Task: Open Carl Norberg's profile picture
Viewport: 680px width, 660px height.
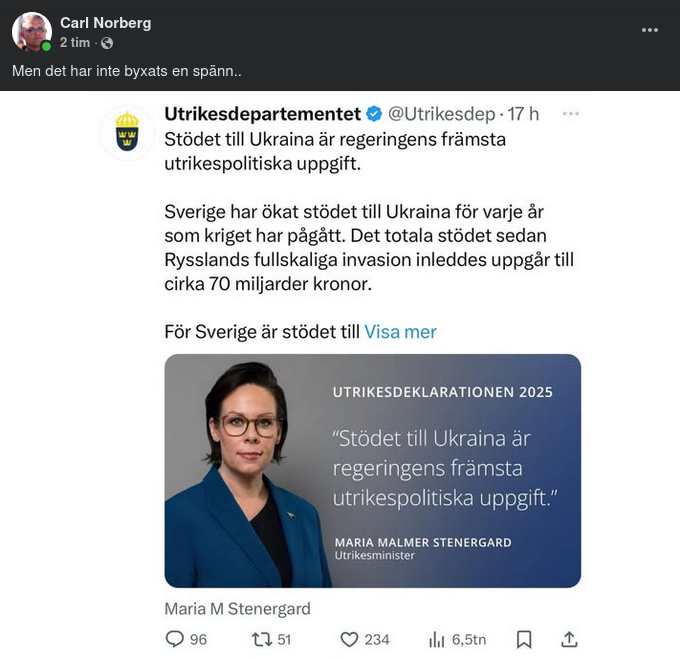Action: pos(31,31)
